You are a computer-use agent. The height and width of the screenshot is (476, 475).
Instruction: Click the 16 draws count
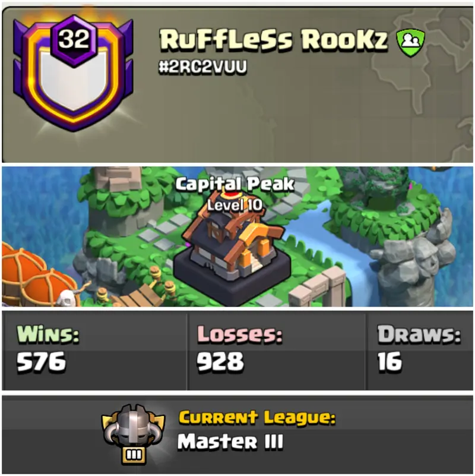(389, 361)
